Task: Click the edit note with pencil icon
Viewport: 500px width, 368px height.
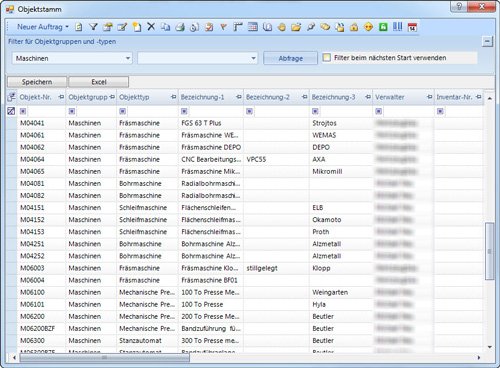Action: [122, 27]
